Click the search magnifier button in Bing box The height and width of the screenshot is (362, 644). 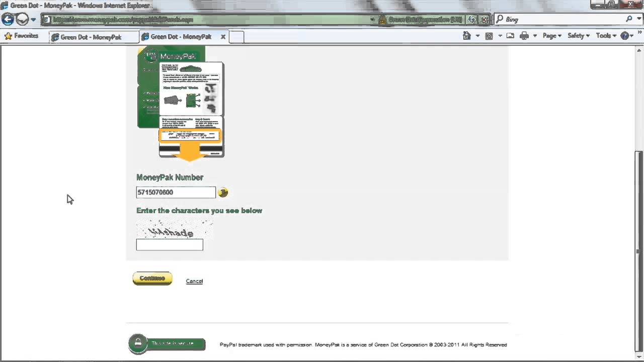(x=629, y=19)
